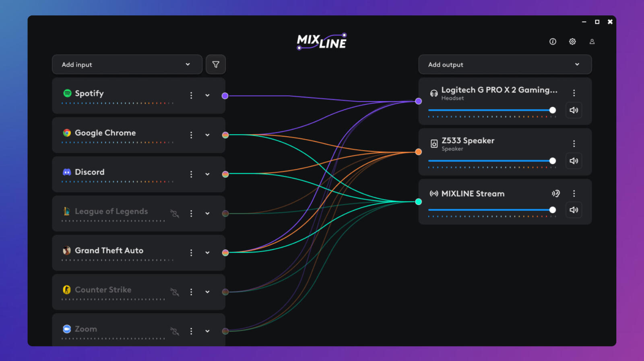
Task: Open the Add output dropdown
Action: click(505, 64)
